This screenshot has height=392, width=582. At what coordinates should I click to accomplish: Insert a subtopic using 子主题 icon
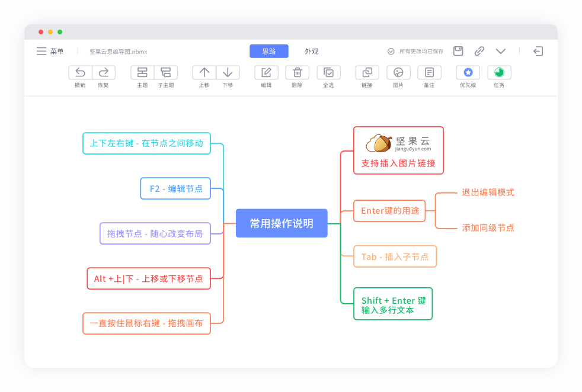[166, 72]
